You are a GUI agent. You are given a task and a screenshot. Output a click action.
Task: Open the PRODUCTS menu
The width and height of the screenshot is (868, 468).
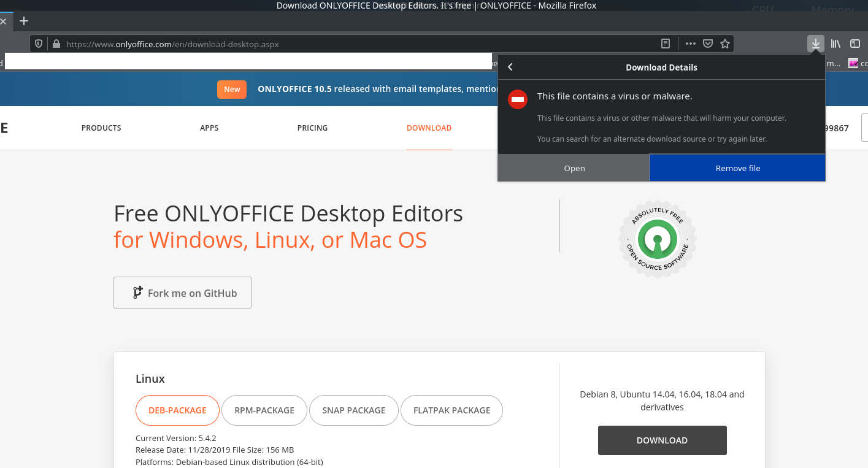pyautogui.click(x=101, y=128)
